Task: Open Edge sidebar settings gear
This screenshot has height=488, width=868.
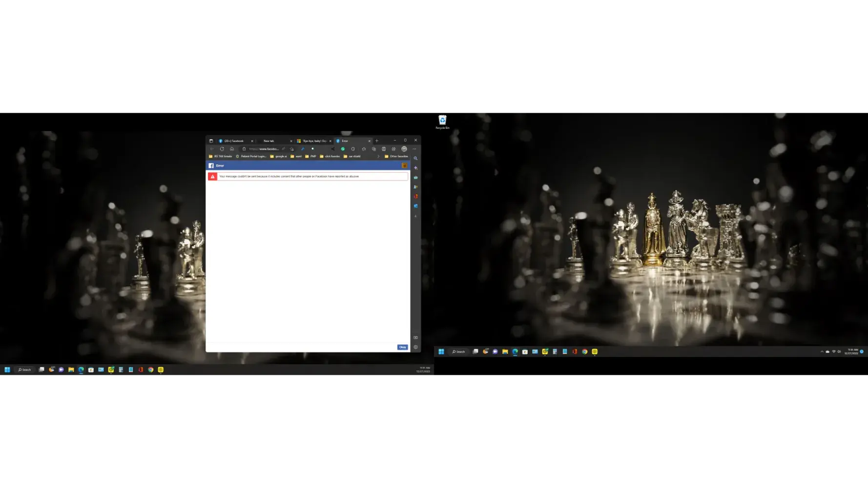Action: point(415,347)
